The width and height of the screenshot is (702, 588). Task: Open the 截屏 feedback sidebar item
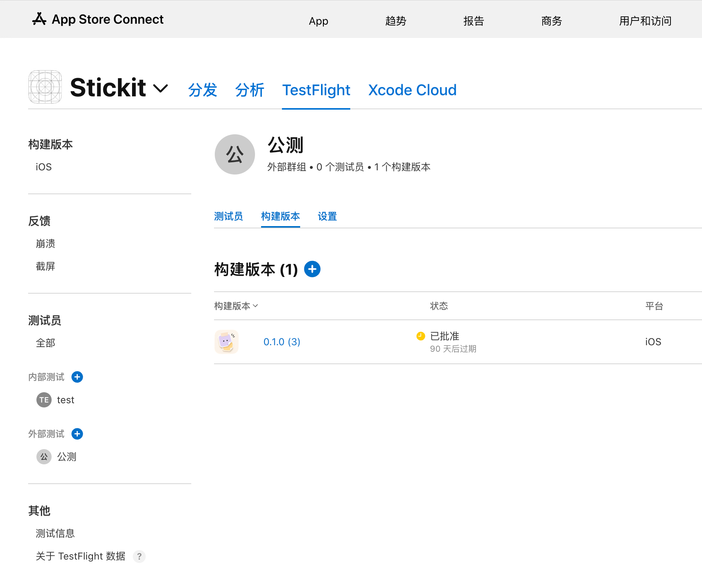pos(46,266)
